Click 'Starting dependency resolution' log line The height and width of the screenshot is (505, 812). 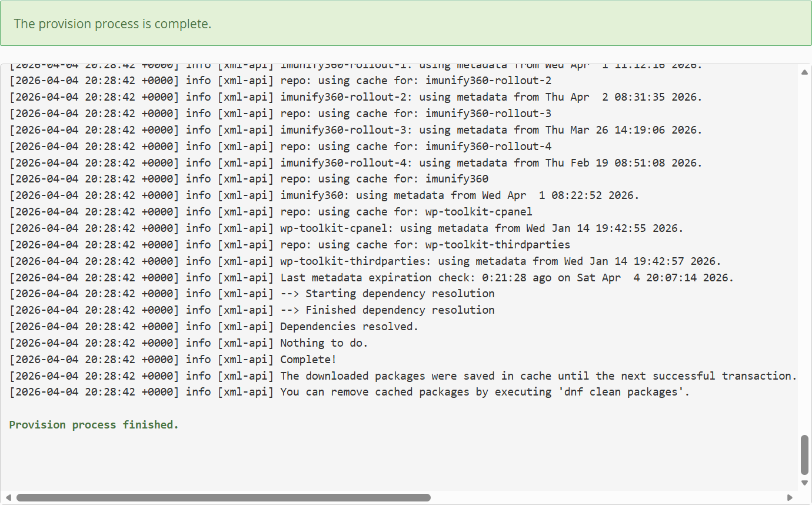(x=387, y=293)
